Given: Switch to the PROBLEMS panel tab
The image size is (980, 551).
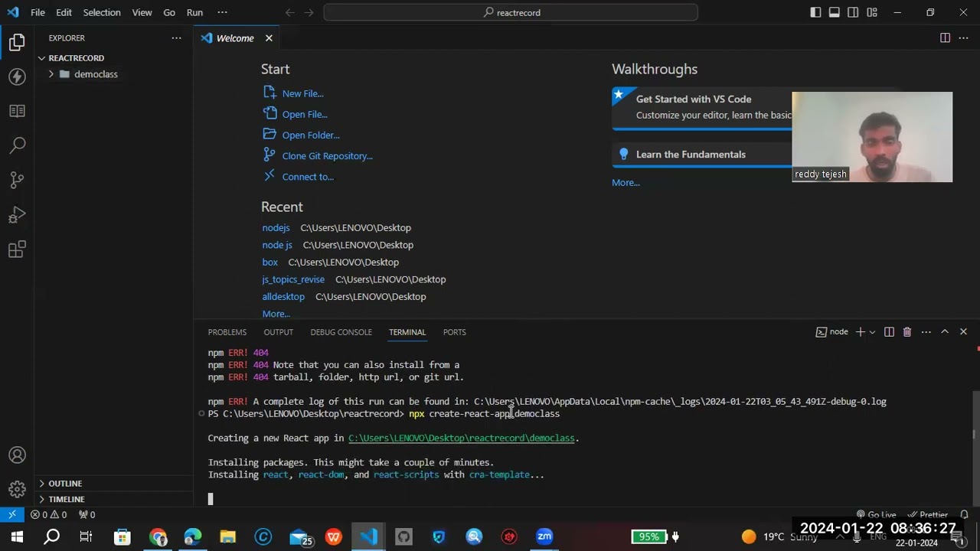Looking at the screenshot, I should pyautogui.click(x=227, y=332).
